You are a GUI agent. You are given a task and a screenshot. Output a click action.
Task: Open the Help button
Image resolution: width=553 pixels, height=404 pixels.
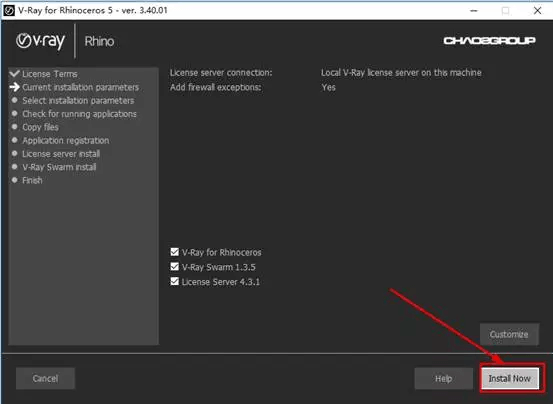click(444, 378)
